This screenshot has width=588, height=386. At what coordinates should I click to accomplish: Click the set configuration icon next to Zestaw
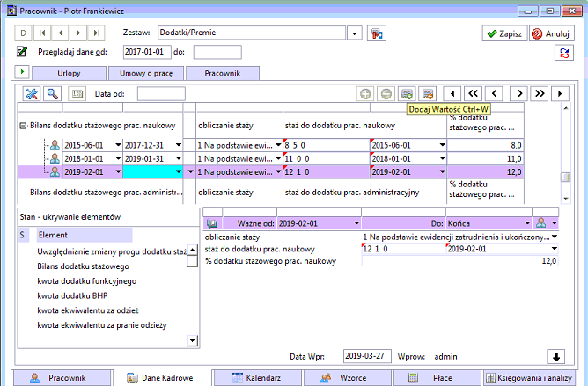tap(377, 33)
